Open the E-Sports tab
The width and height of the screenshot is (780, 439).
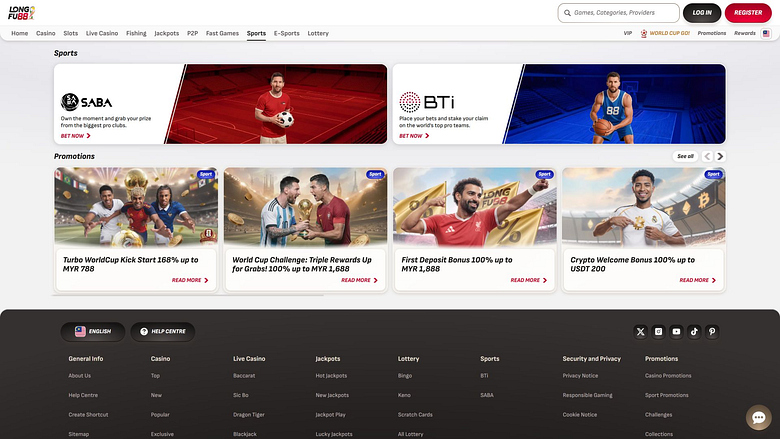coord(287,33)
